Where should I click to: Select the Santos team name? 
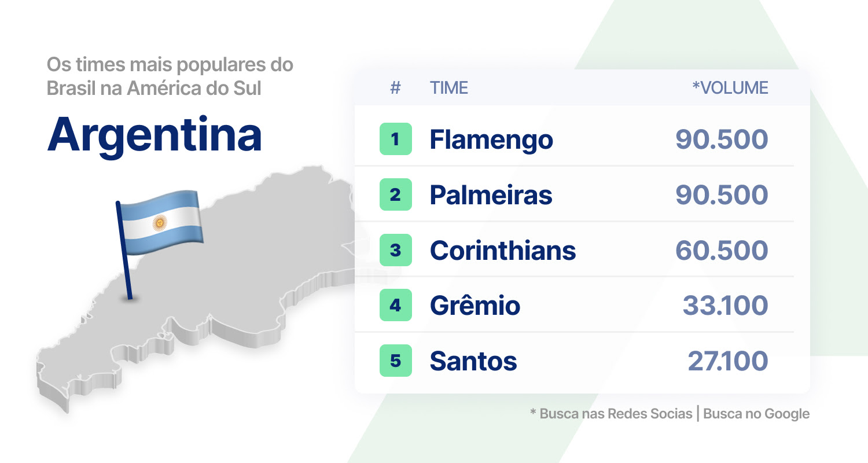coord(473,361)
